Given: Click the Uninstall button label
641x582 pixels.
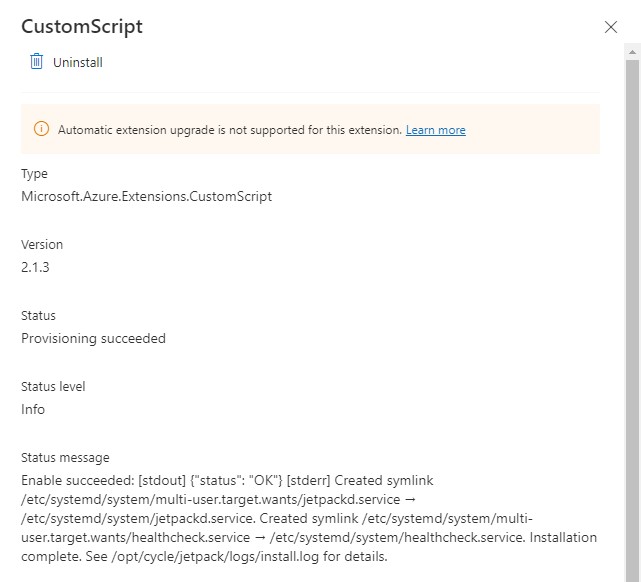Looking at the screenshot, I should [78, 63].
